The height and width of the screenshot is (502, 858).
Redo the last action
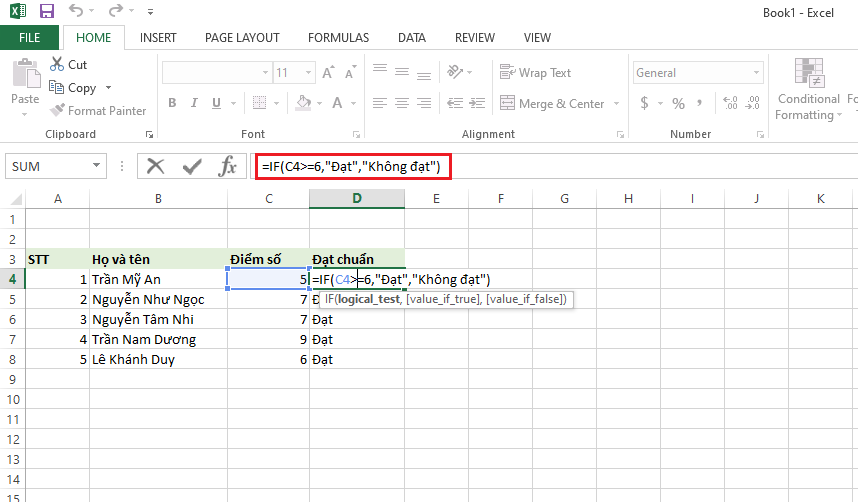[x=116, y=10]
